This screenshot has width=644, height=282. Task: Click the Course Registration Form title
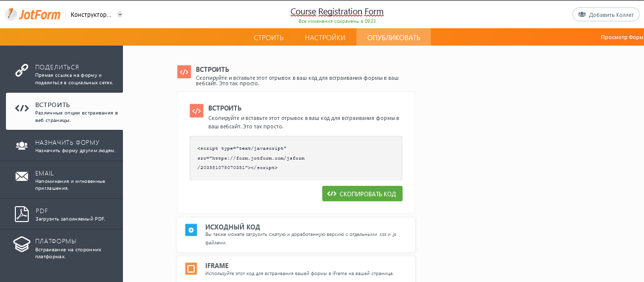pyautogui.click(x=337, y=12)
